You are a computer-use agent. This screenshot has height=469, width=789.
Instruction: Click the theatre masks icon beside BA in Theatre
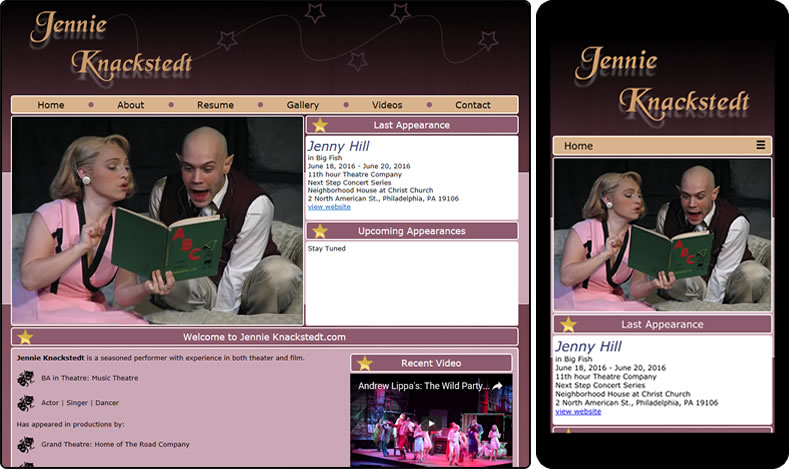click(26, 379)
